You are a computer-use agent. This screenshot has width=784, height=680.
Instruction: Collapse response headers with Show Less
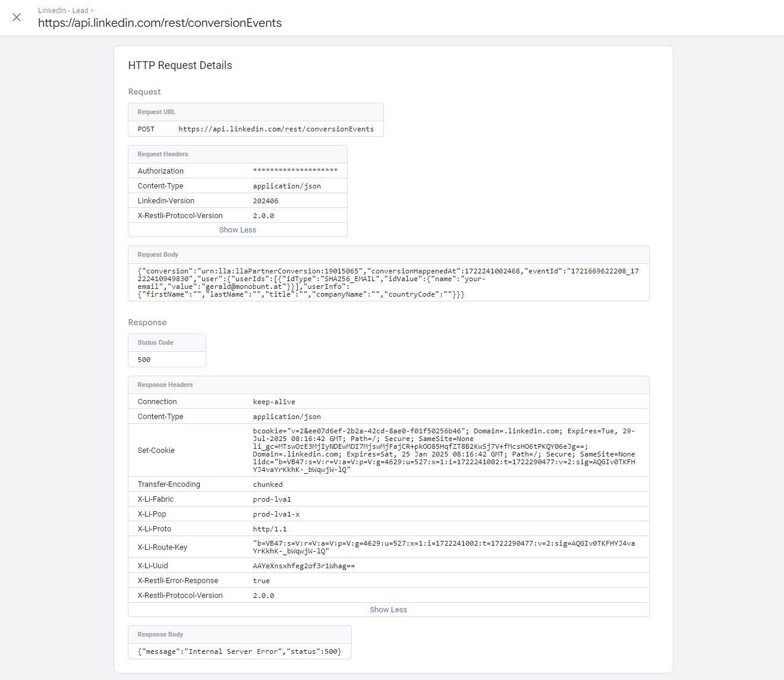(x=388, y=610)
